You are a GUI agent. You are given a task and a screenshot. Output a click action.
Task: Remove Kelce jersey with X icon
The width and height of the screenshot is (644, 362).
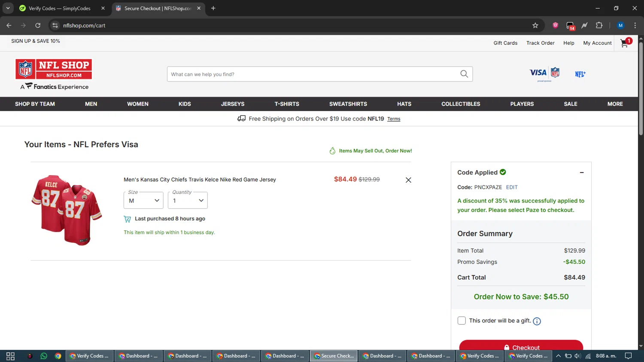point(408,180)
